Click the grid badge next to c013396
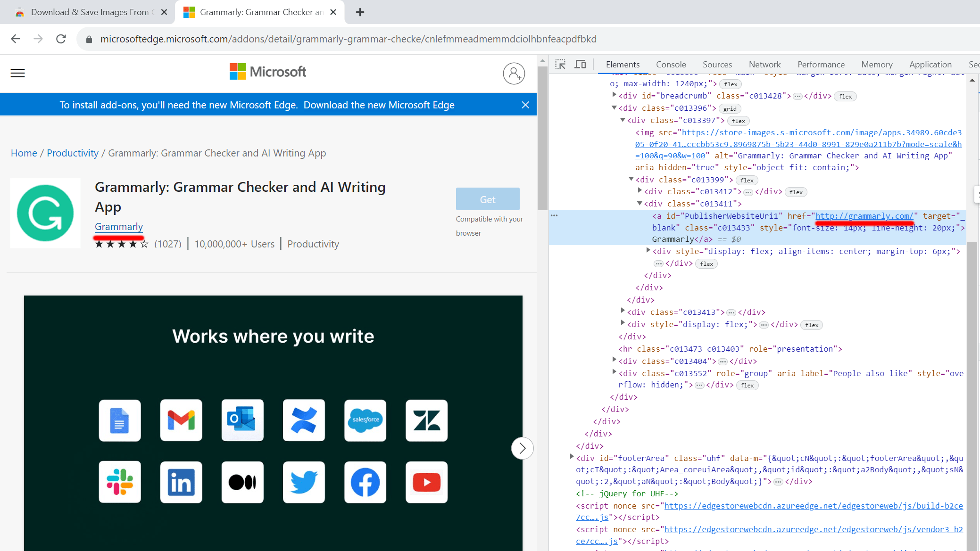 click(730, 109)
